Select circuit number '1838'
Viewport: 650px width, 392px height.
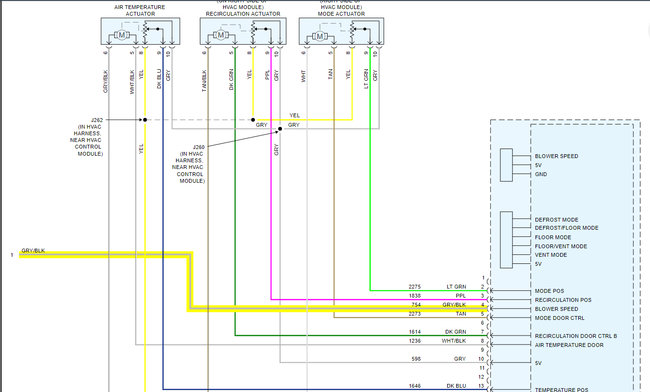[415, 295]
